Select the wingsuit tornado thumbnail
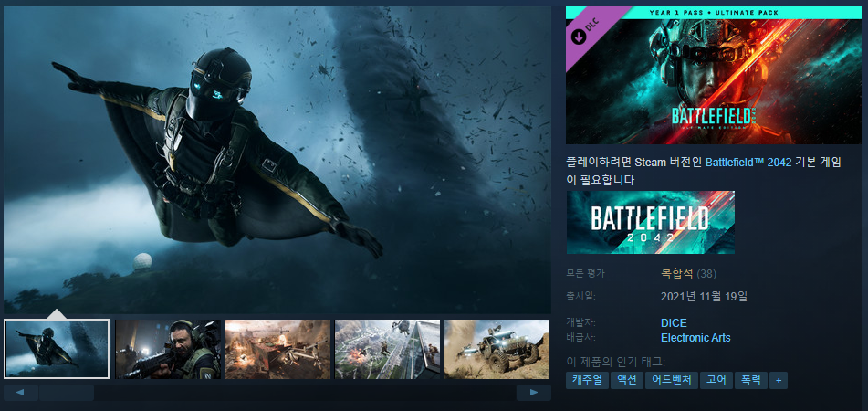Screen dimensions: 868x411 click(x=57, y=349)
